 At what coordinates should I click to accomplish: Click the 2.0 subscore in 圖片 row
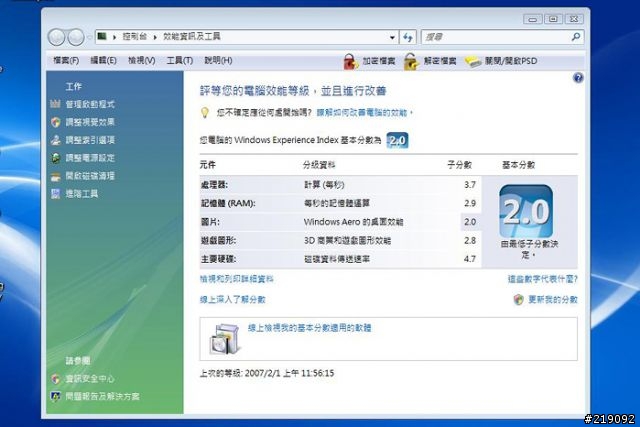470,222
